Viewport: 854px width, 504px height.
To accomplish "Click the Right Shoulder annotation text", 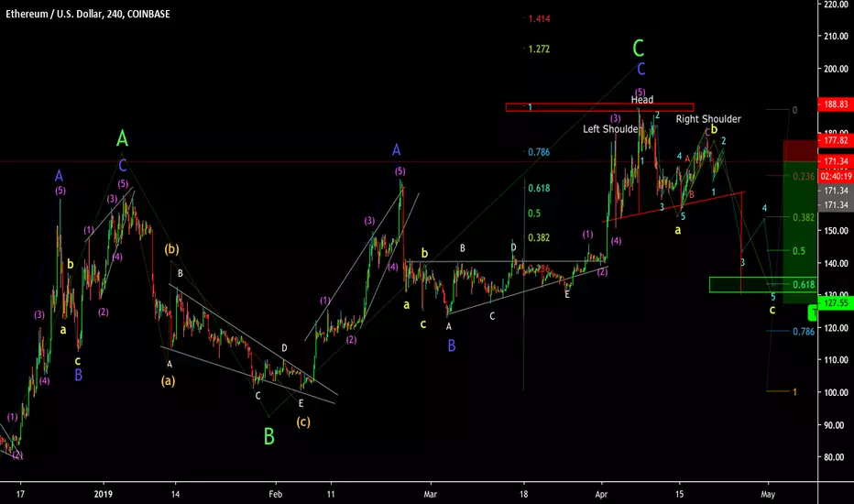I will [x=708, y=119].
